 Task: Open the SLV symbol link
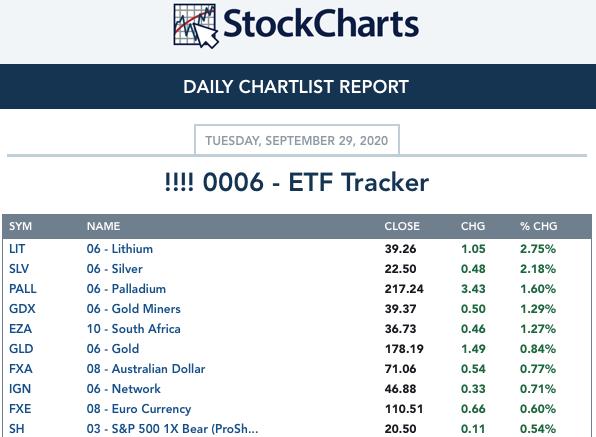coord(19,269)
